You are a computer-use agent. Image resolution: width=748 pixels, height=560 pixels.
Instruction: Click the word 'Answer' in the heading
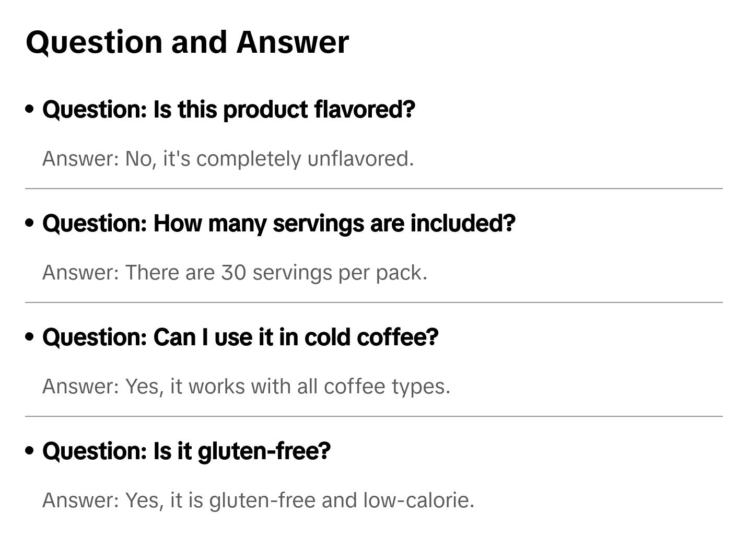pos(293,42)
